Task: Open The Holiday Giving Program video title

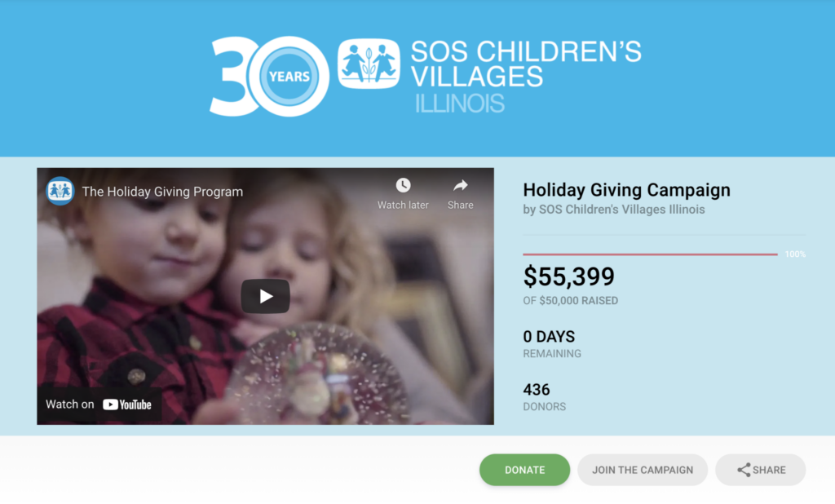Action: (x=162, y=192)
